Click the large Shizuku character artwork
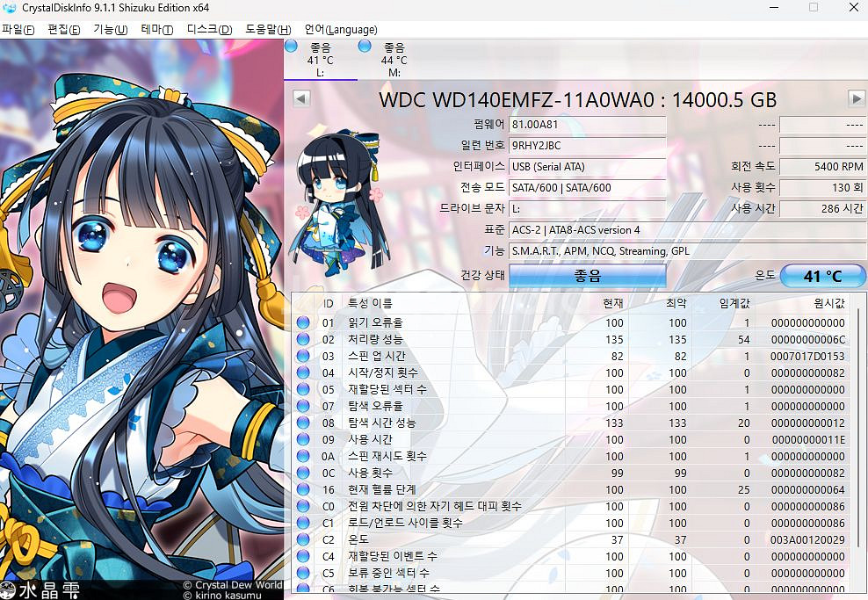 pos(141,320)
